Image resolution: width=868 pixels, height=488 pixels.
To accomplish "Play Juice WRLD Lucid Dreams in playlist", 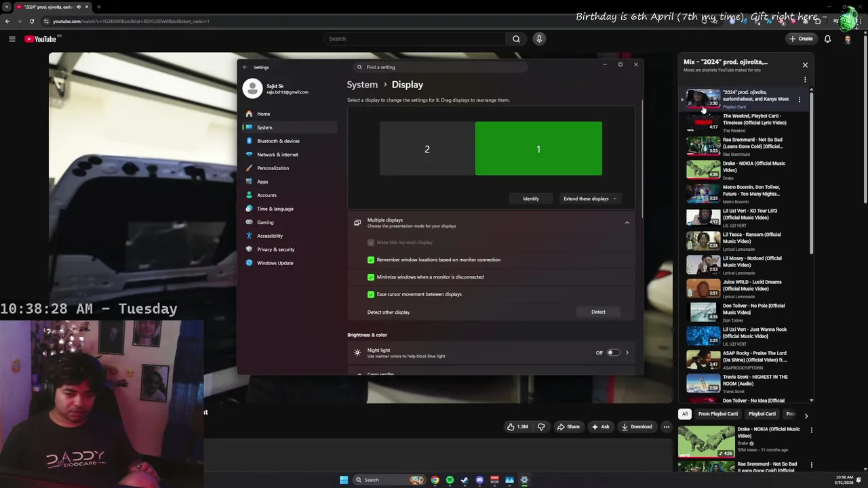I will coord(743,289).
